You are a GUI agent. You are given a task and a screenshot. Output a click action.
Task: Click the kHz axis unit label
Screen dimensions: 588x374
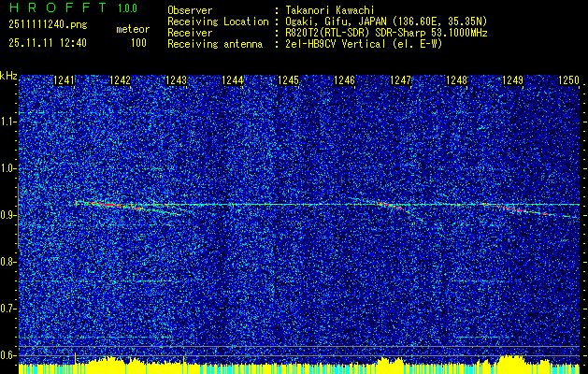click(x=8, y=76)
